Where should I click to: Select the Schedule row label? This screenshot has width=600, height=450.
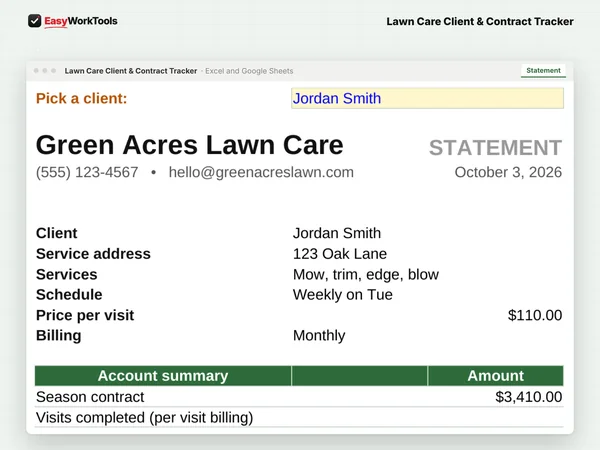coord(69,295)
